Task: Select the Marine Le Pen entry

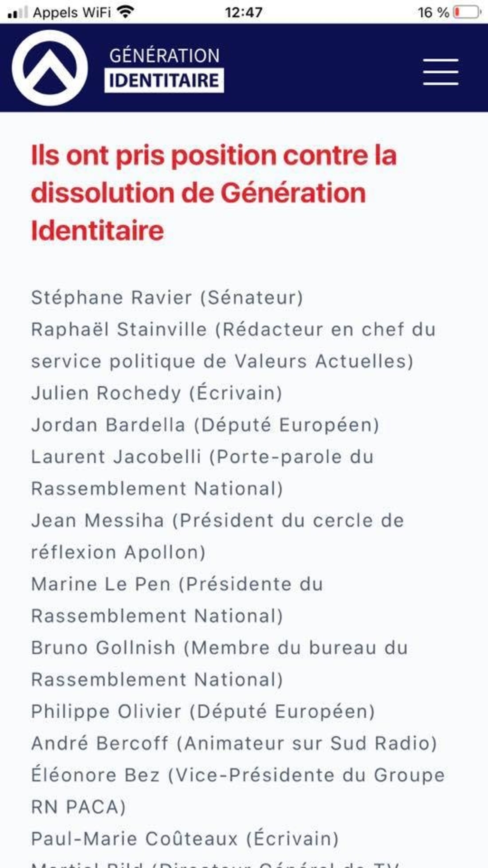Action: 177,600
